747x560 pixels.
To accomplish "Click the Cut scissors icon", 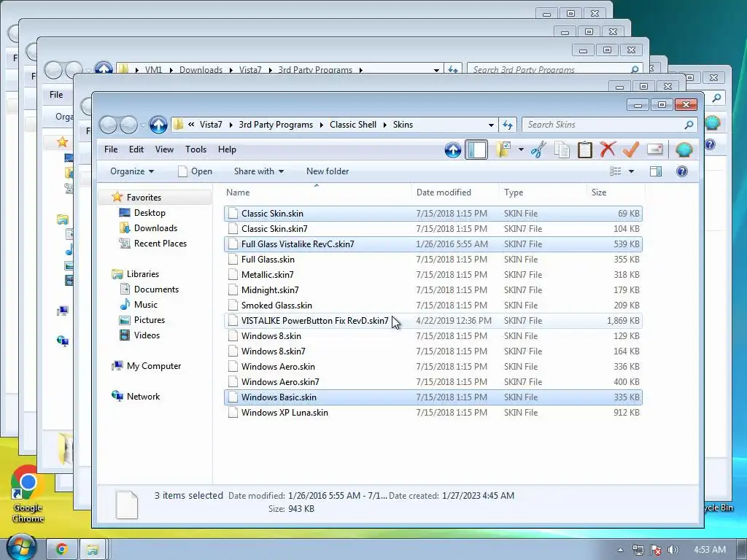I will tap(538, 149).
